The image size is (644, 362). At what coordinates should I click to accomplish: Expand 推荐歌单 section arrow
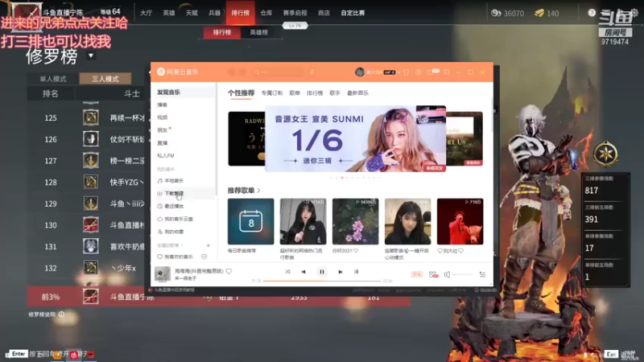[x=258, y=191]
